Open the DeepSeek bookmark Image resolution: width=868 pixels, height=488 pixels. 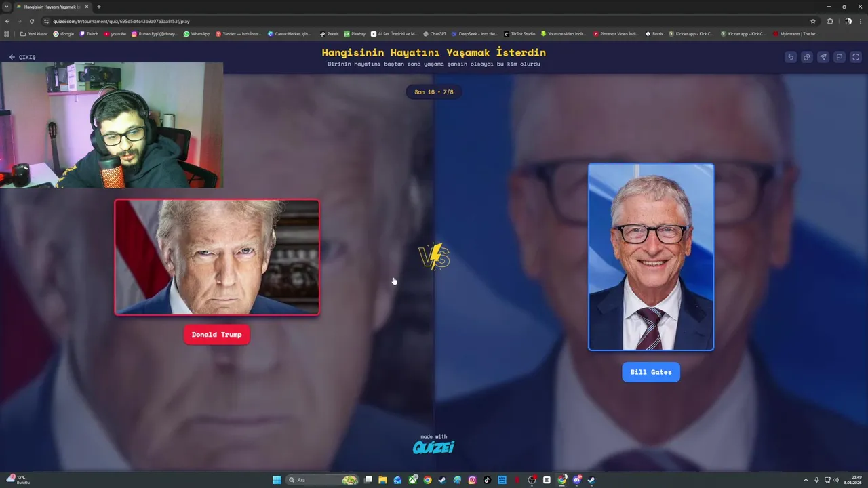pyautogui.click(x=475, y=33)
